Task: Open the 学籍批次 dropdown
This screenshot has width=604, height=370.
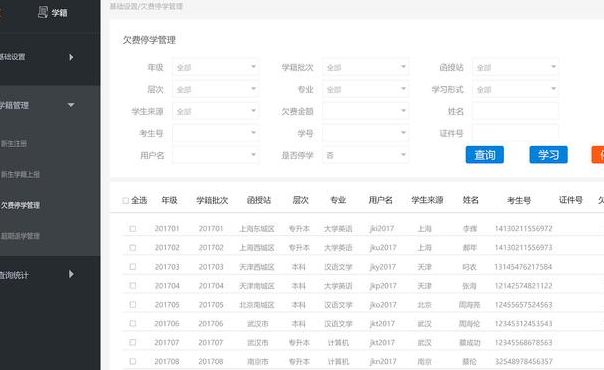Action: point(365,67)
